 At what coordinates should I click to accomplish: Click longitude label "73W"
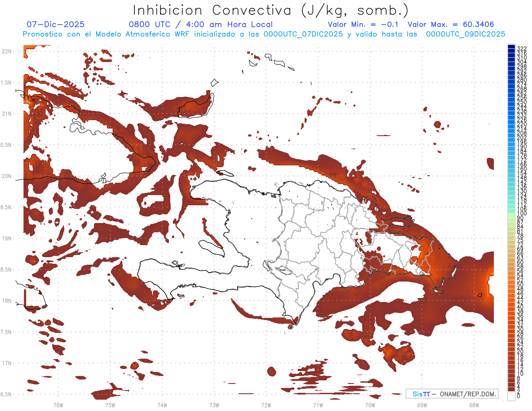214,405
